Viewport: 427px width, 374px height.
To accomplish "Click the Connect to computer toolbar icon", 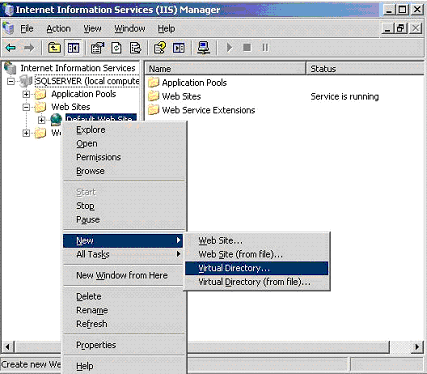I will tap(203, 48).
